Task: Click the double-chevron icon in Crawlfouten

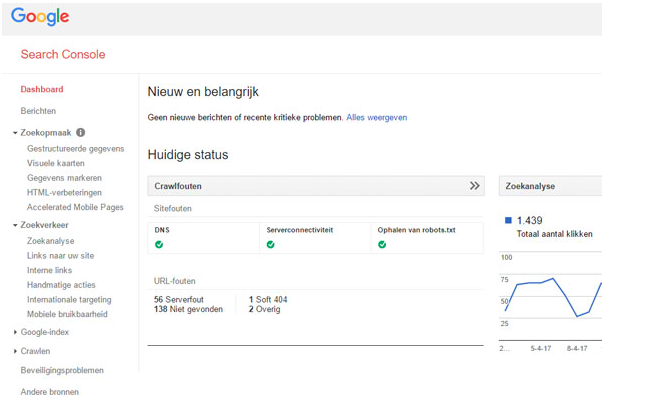Action: (474, 186)
